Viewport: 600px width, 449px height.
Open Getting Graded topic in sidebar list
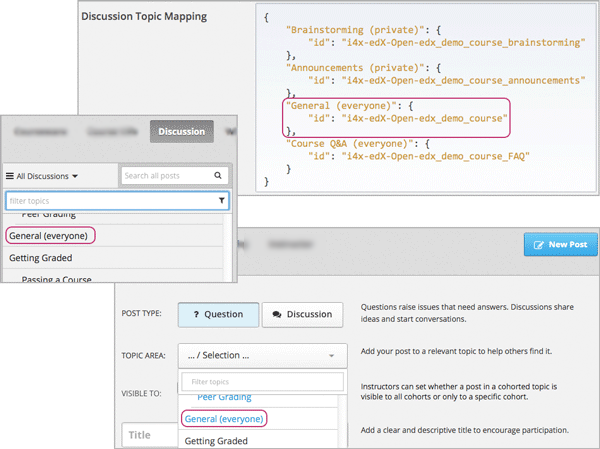[x=113, y=258]
